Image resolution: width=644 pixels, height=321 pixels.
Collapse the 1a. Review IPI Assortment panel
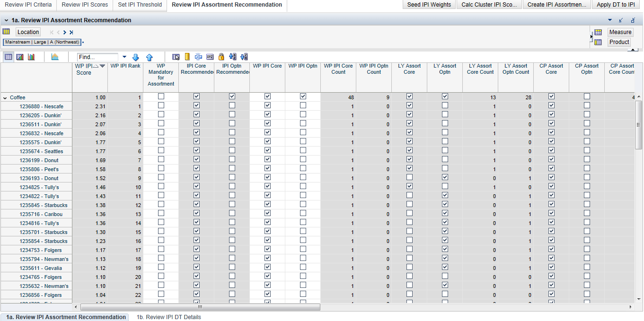tap(6, 20)
